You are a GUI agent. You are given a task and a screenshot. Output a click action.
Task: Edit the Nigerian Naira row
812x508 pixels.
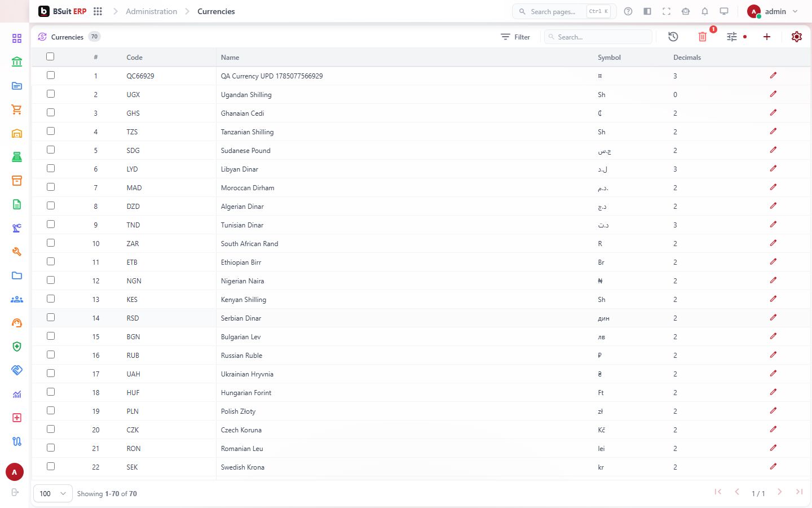(773, 281)
